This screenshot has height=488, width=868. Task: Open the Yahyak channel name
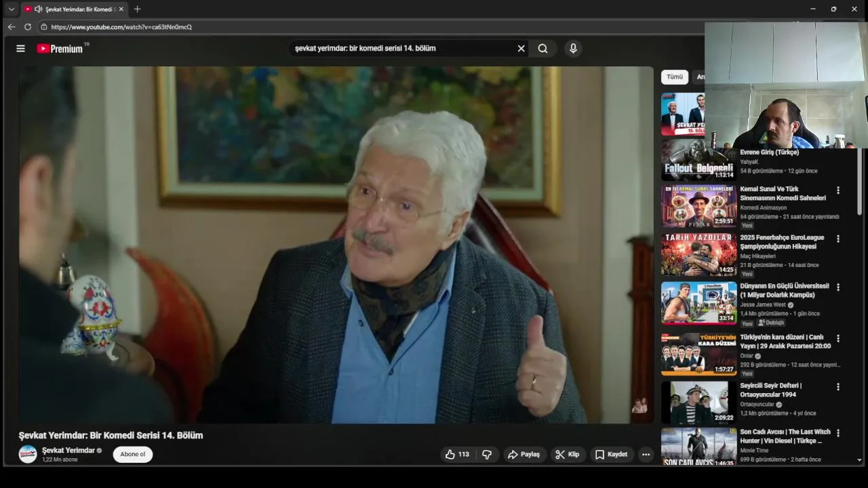pos(749,162)
